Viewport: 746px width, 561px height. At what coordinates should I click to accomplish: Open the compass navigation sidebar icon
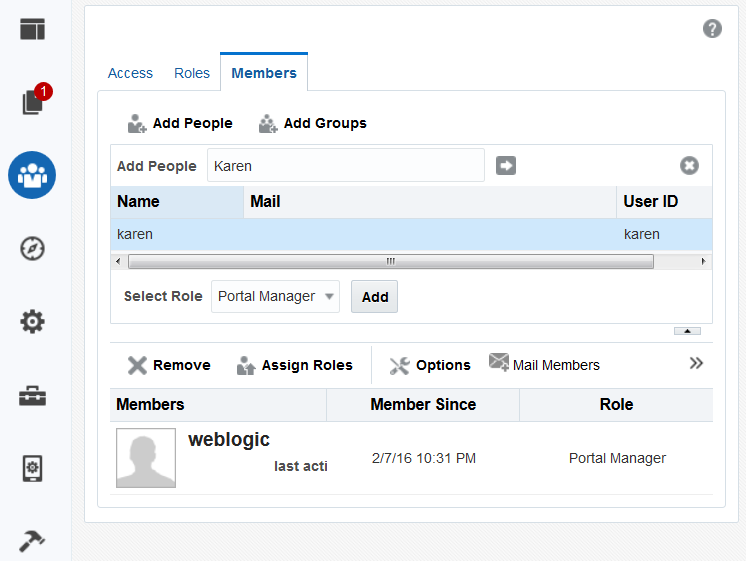[32, 249]
